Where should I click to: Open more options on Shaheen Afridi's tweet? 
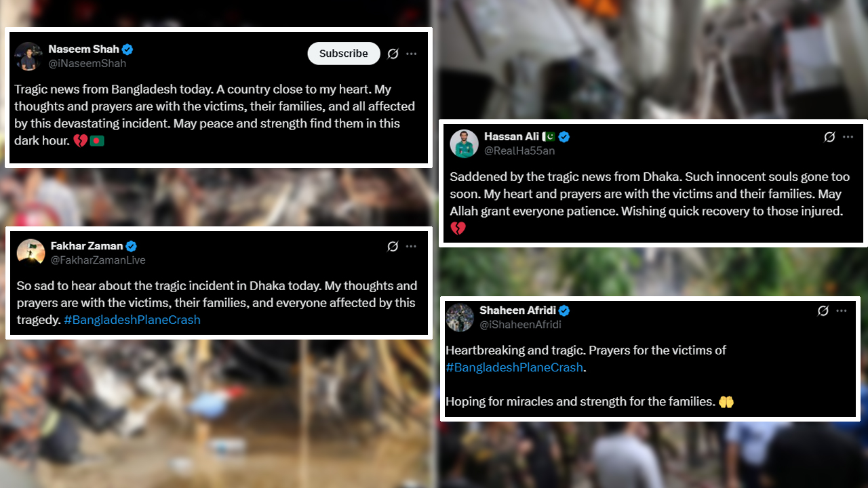pyautogui.click(x=842, y=311)
